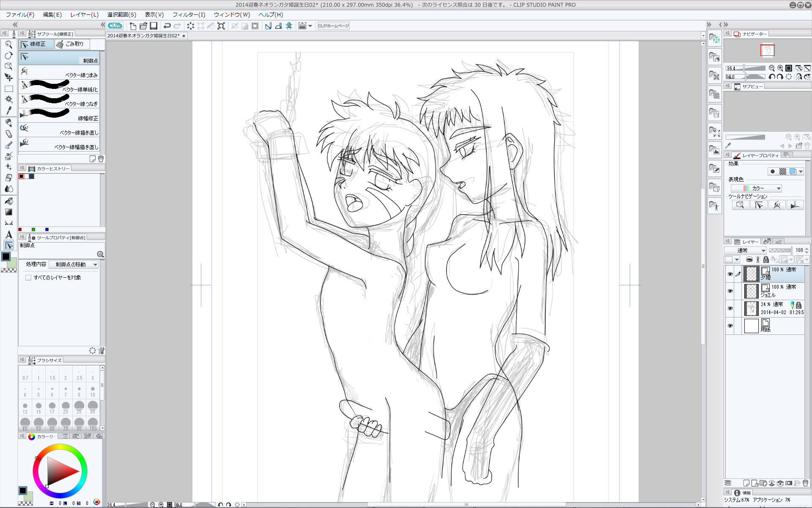Screen dimensions: 812x508
Task: Select the Zoom magnifier tool
Action: (x=8, y=44)
